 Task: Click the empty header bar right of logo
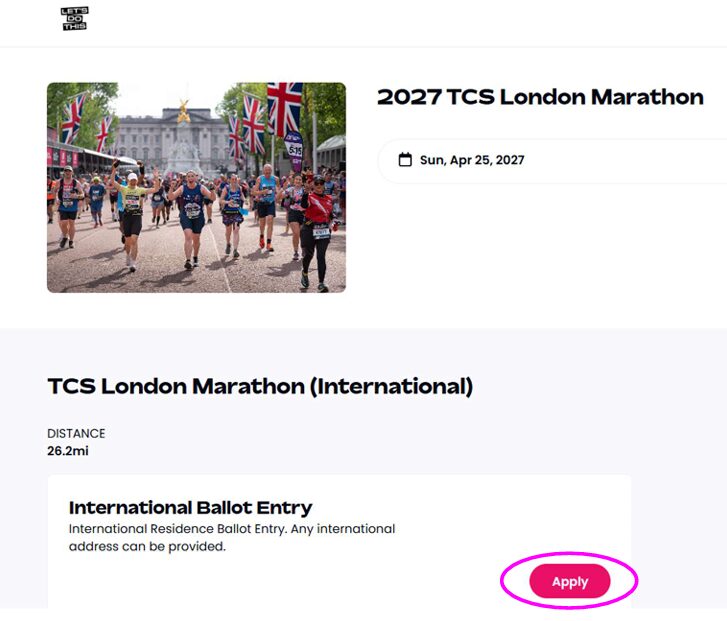pos(400,20)
